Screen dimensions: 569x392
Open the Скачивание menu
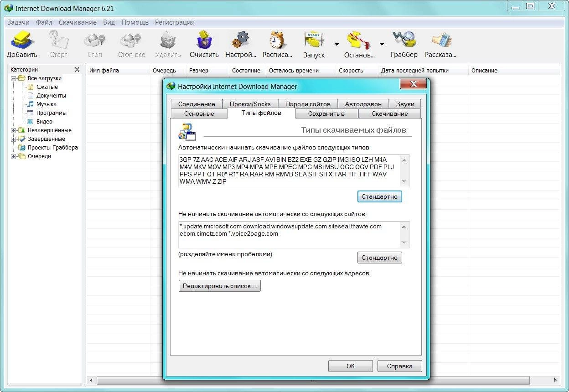(78, 22)
